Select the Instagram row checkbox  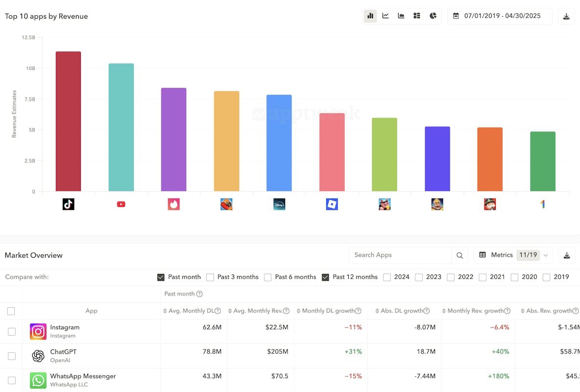[12, 332]
